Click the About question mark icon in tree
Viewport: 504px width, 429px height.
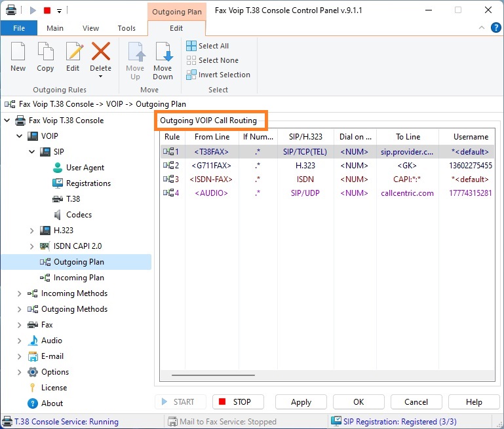pos(33,403)
